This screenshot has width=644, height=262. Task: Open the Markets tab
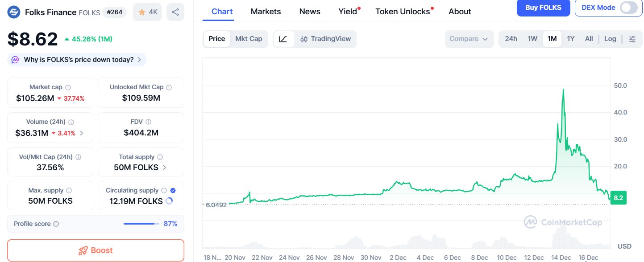(x=266, y=12)
